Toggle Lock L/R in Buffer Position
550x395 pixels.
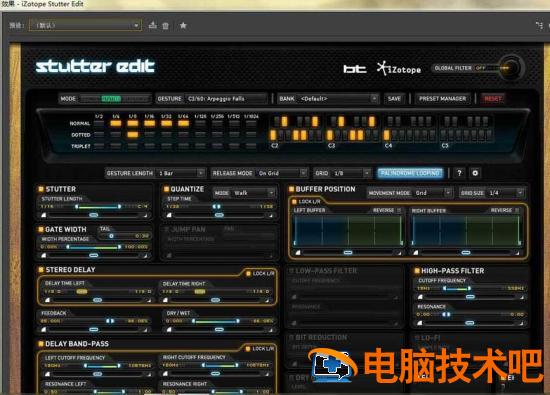[x=294, y=202]
